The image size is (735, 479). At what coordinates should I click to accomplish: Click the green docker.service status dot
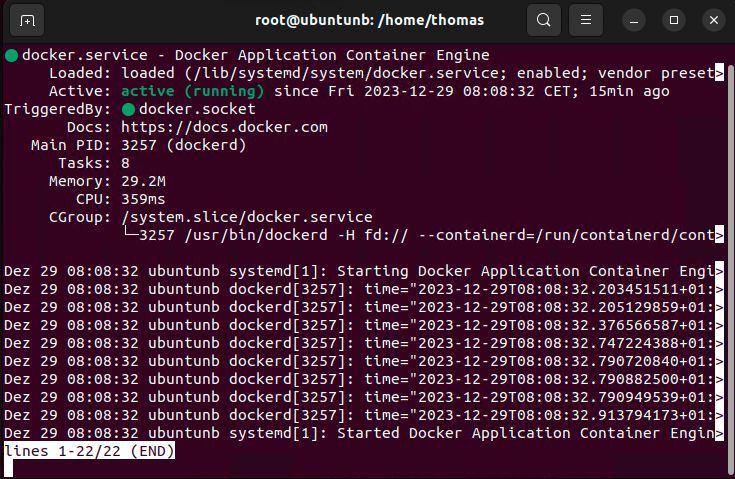point(12,55)
